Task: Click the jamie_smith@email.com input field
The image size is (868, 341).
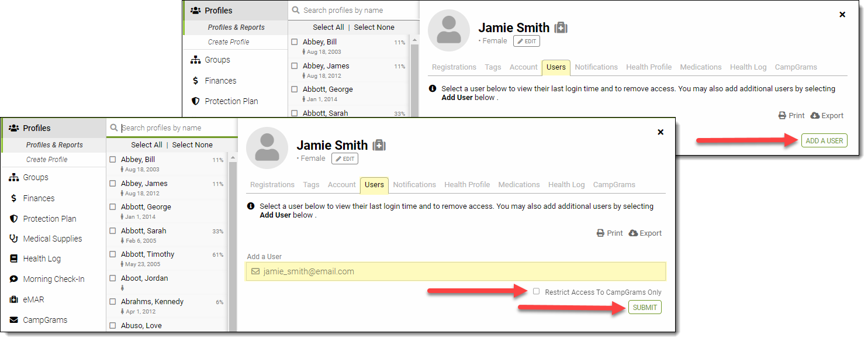Action: [456, 271]
